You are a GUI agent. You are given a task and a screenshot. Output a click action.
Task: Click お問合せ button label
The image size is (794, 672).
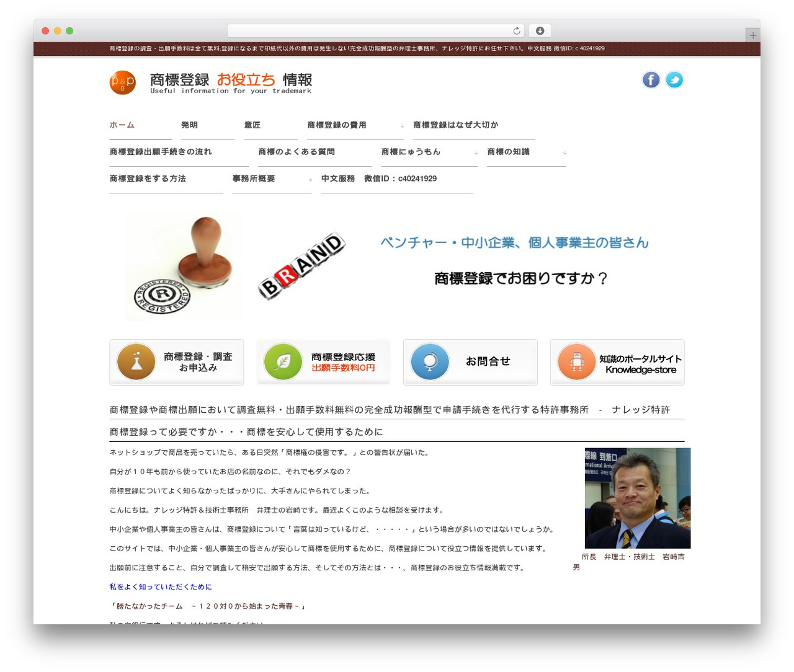coord(488,361)
